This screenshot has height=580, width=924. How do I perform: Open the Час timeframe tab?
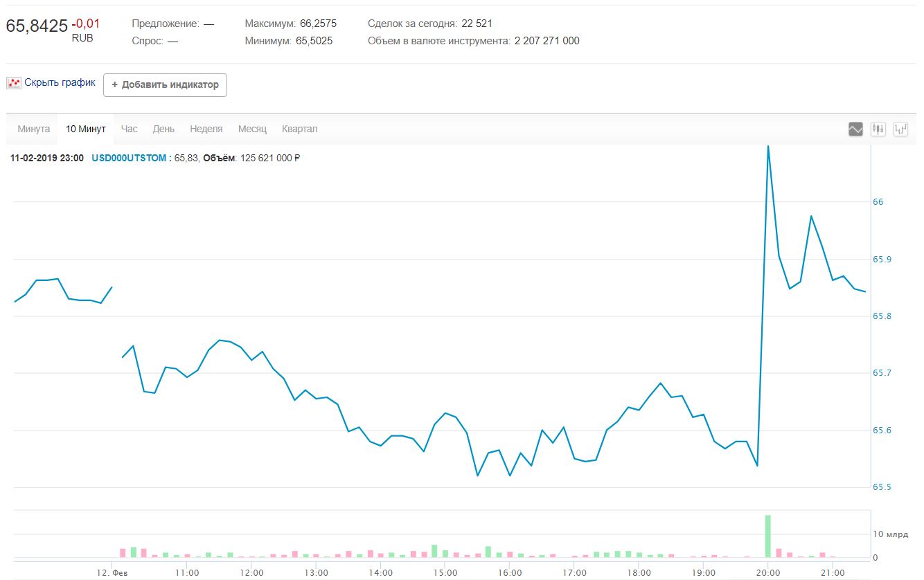[x=129, y=129]
